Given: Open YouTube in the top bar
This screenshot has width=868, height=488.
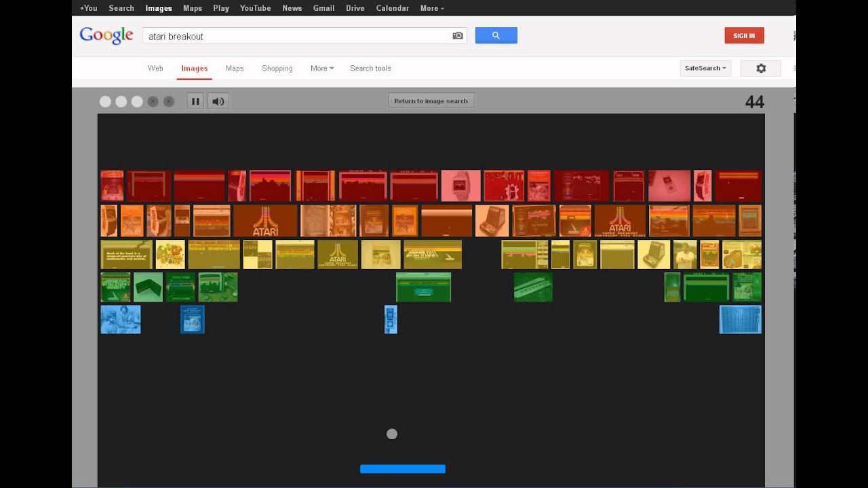Looking at the screenshot, I should coord(256,8).
